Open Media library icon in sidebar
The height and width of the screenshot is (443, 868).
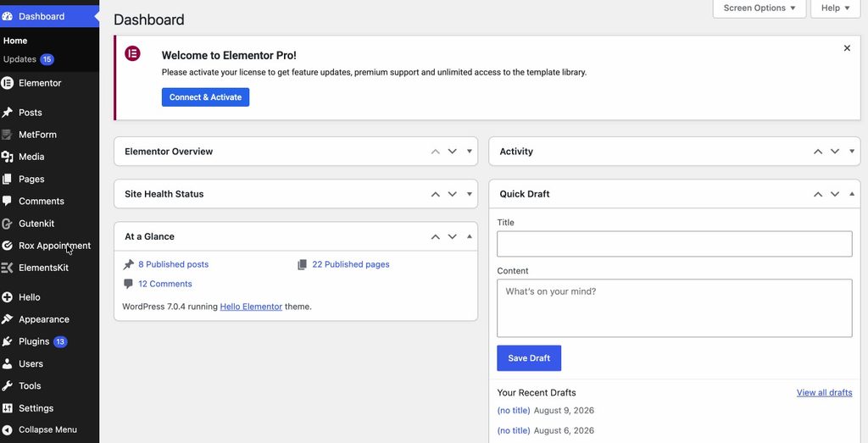tap(7, 157)
